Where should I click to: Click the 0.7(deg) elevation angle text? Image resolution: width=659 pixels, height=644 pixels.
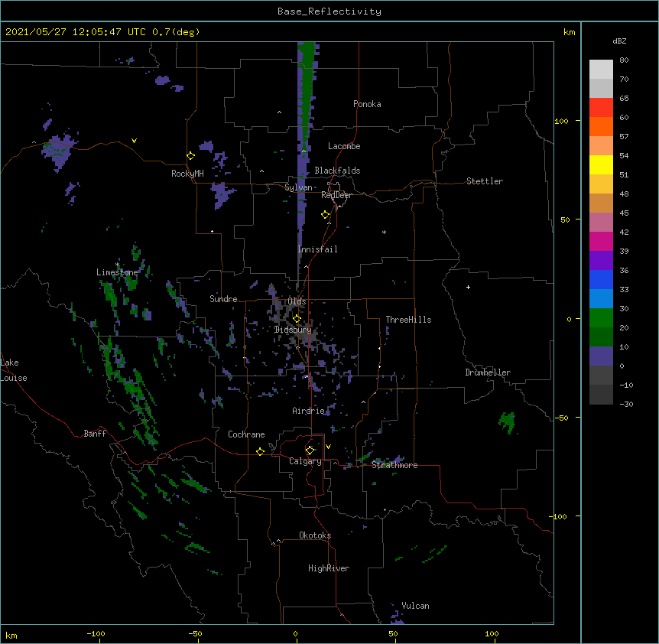point(176,32)
